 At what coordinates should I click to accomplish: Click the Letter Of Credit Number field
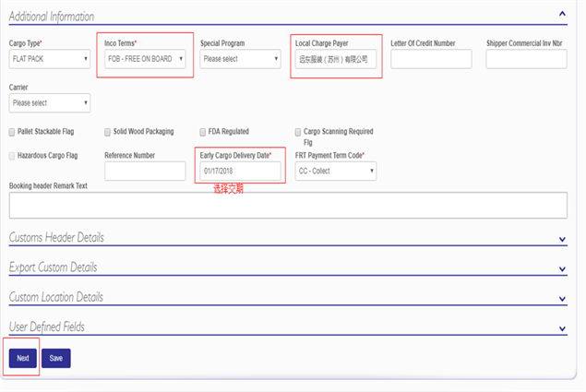pos(431,59)
